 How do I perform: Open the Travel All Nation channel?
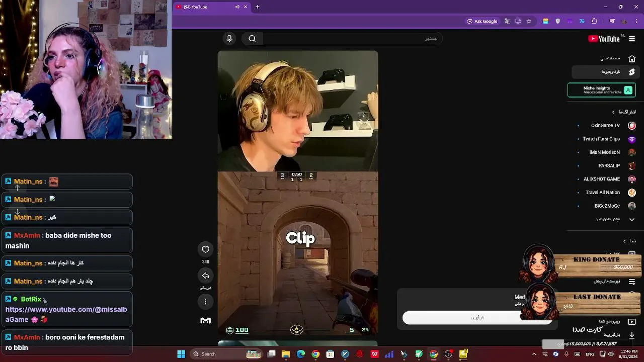tap(607, 193)
